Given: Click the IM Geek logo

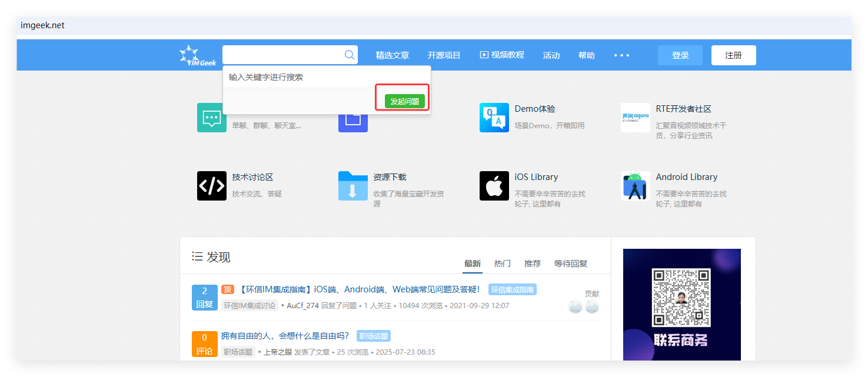Looking at the screenshot, I should [x=198, y=55].
